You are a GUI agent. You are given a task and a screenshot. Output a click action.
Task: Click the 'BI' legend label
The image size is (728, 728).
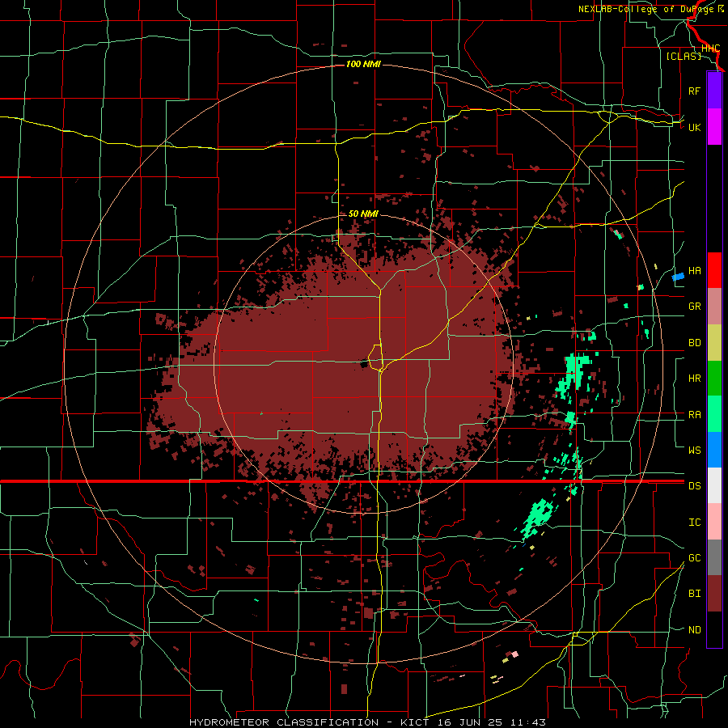point(694,594)
